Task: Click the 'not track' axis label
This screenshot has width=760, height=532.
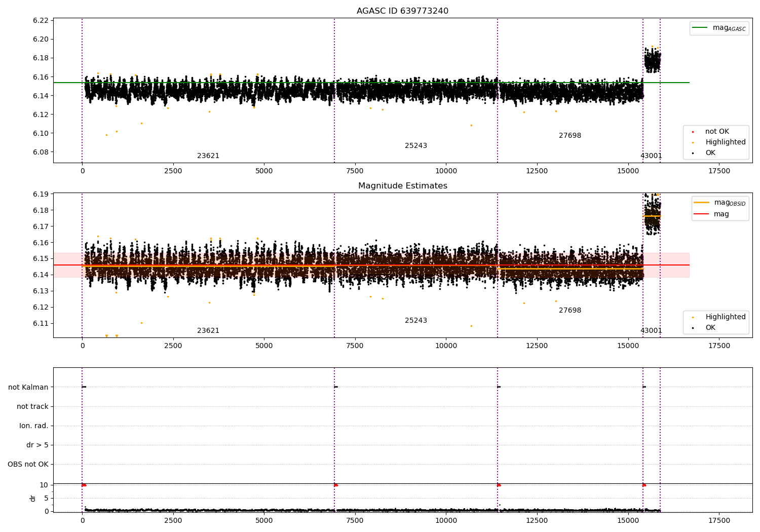Action: (32, 407)
